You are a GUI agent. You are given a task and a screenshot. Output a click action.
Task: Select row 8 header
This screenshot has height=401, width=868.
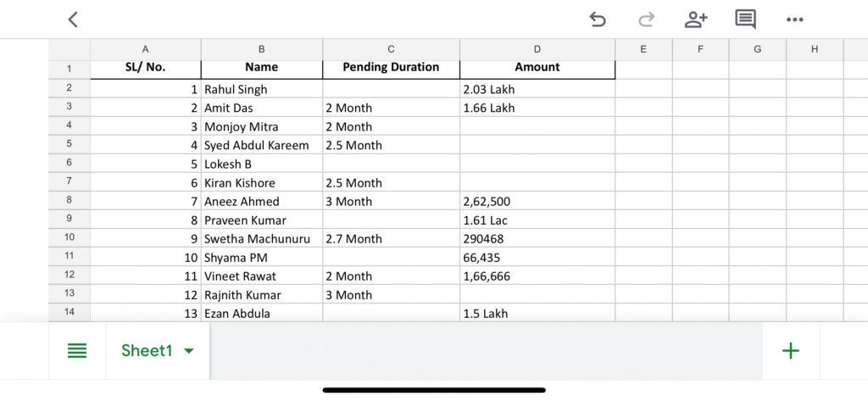pos(70,201)
